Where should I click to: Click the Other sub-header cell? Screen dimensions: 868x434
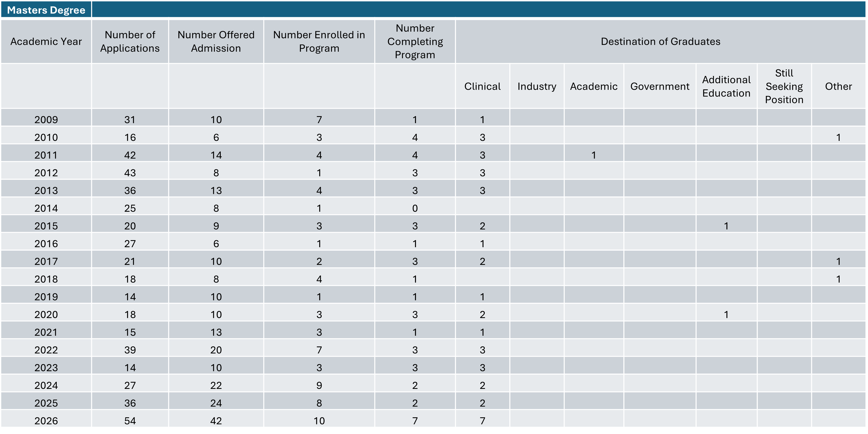pos(839,86)
